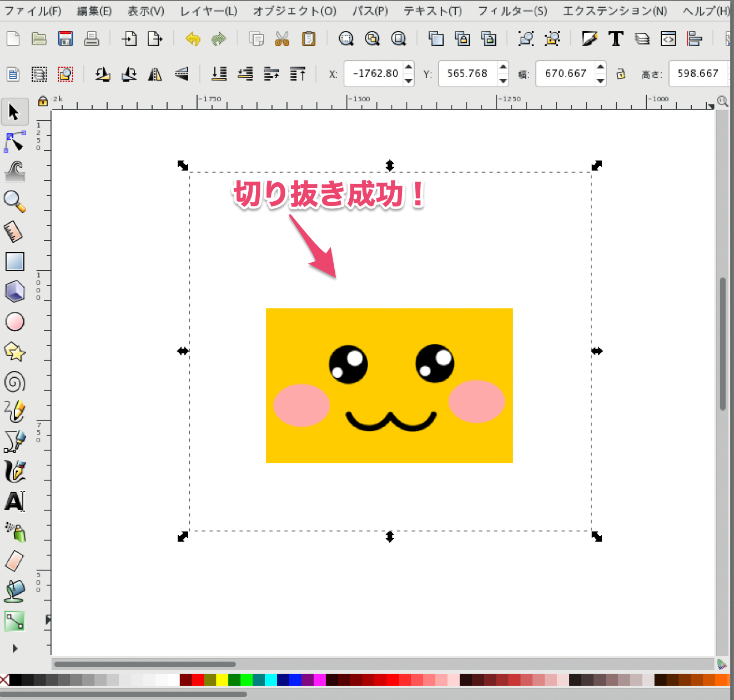Flip the selection horizontally
Image resolution: width=734 pixels, height=700 pixels.
155,73
